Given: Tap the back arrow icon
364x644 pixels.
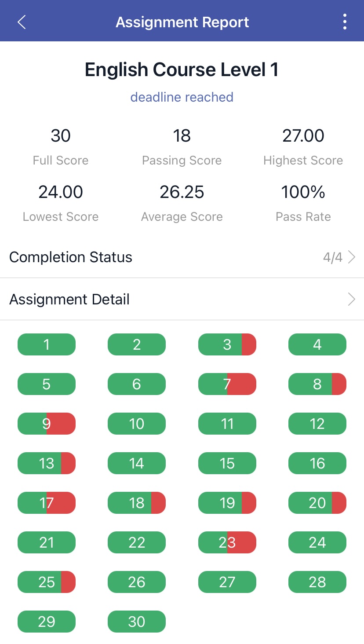Looking at the screenshot, I should click(x=22, y=22).
